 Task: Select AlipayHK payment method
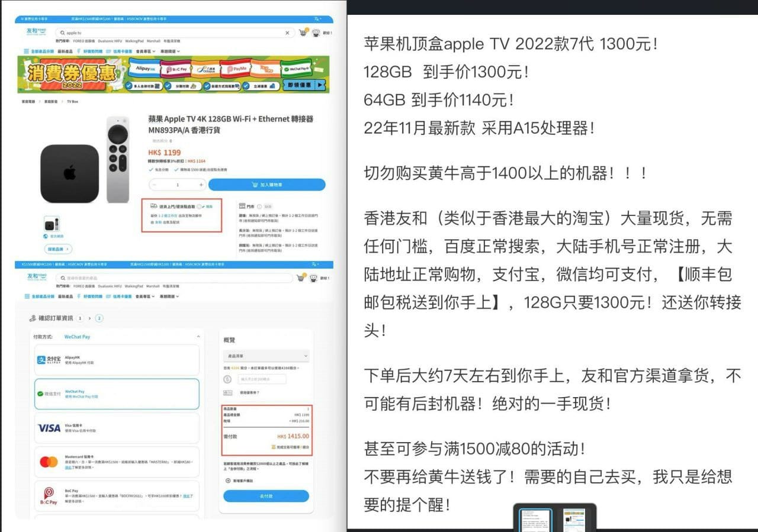(117, 360)
